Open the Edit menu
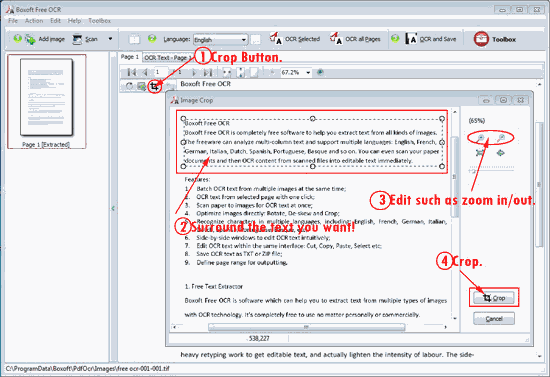Image resolution: width=550 pixels, height=377 pixels. pyautogui.click(x=55, y=21)
